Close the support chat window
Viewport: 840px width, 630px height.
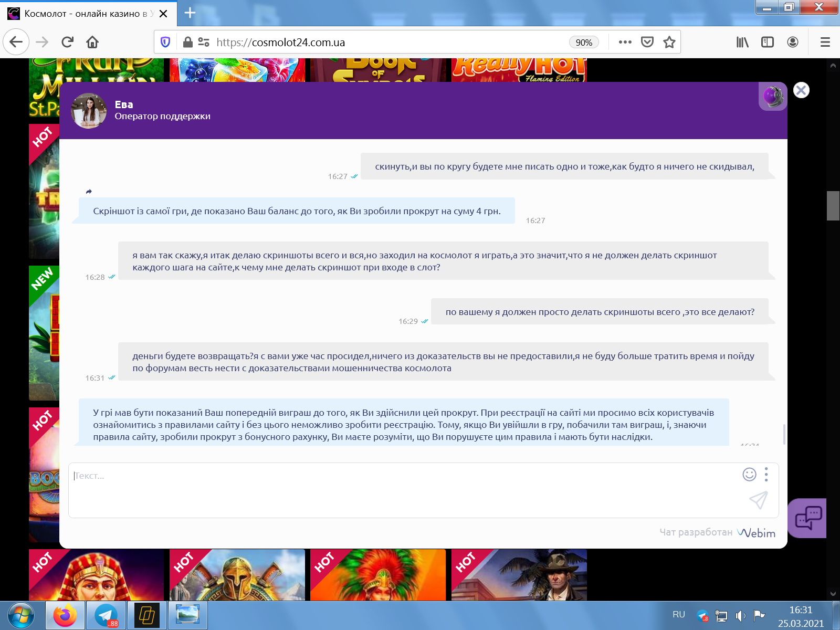[x=801, y=90]
